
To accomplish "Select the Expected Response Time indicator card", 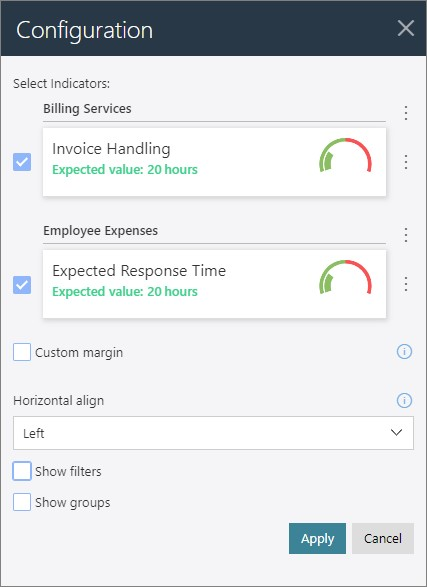I will tap(214, 284).
